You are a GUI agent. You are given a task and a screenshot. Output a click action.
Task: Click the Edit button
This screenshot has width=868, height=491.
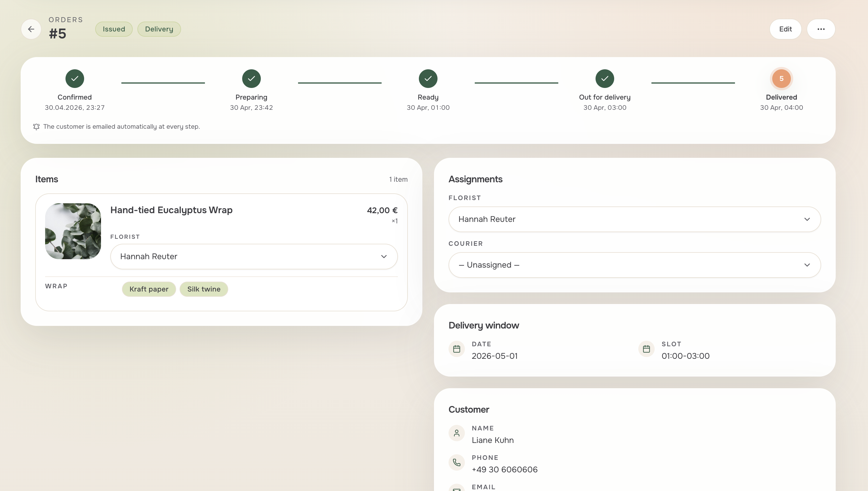785,29
